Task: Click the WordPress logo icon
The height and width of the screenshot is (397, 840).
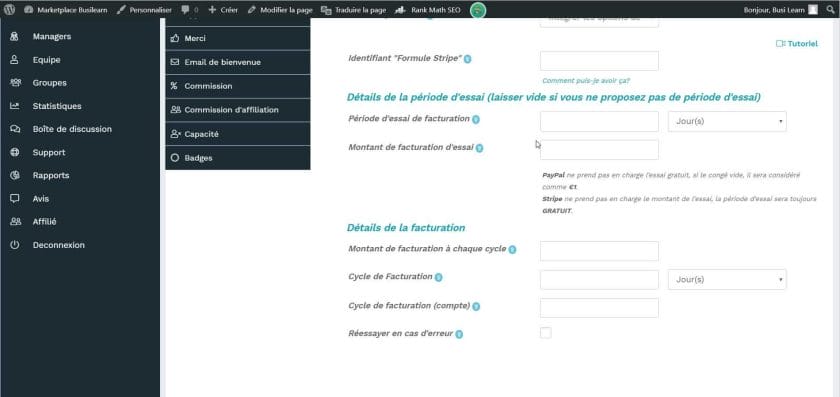Action: pyautogui.click(x=10, y=10)
